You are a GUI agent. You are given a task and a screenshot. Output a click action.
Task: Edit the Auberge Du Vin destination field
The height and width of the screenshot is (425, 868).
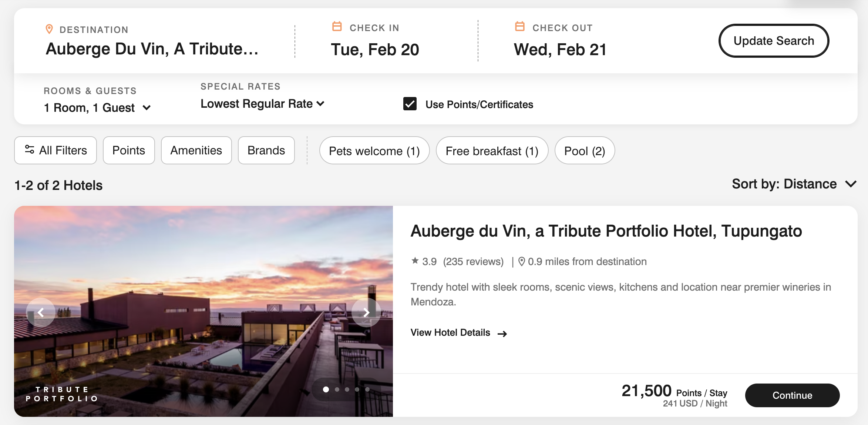[152, 49]
